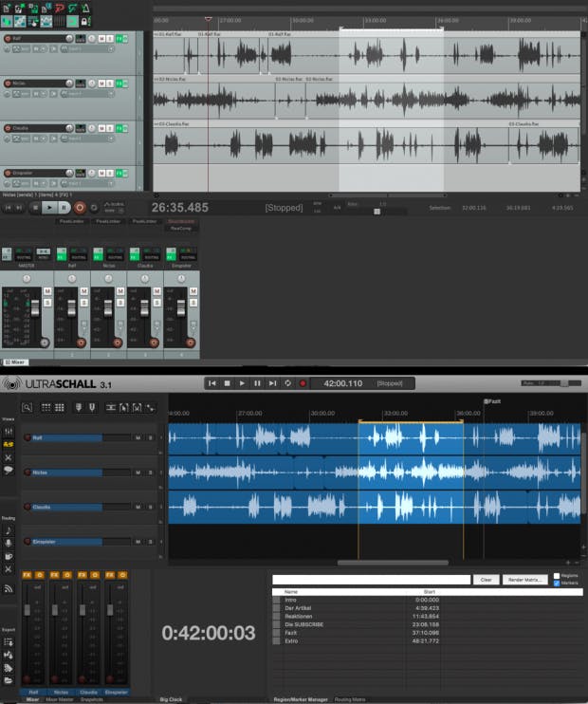Viewport: 588px width, 704px height.
Task: Click the microphone routing icon in sidebar
Action: [x=9, y=544]
